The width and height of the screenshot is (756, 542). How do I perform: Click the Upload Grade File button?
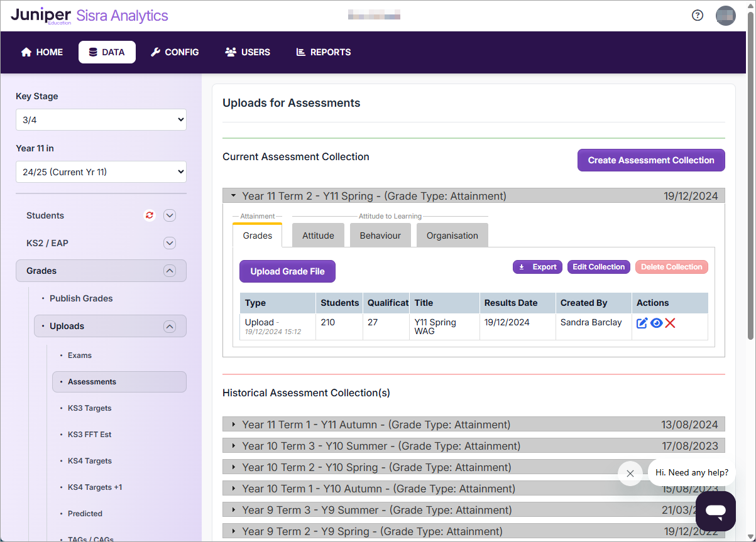click(287, 271)
